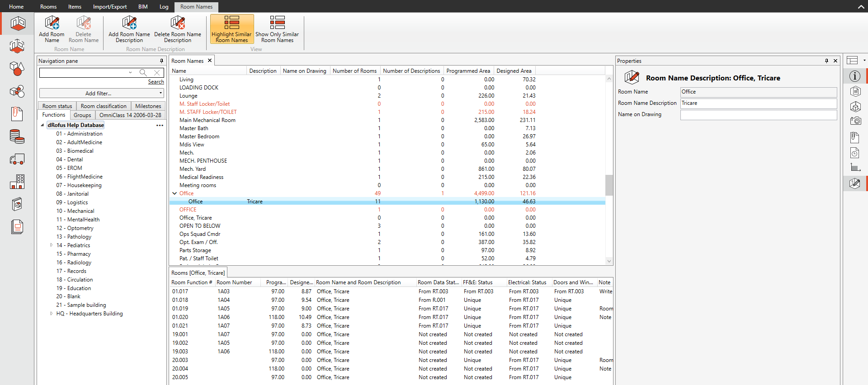This screenshot has width=868, height=385.
Task: Open the Import/Export menu
Action: pos(110,7)
